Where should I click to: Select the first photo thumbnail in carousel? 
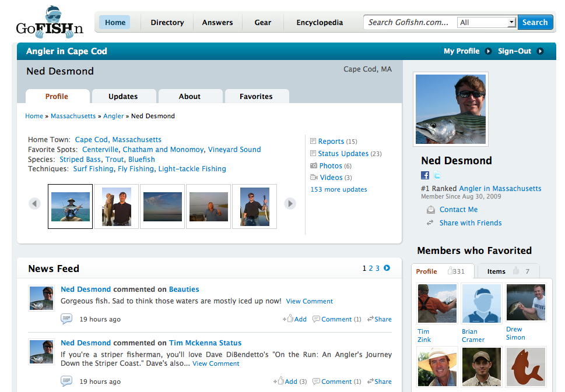[x=70, y=206]
